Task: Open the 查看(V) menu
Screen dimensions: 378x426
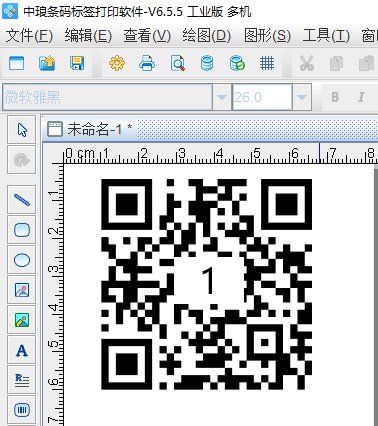Action: pos(147,36)
